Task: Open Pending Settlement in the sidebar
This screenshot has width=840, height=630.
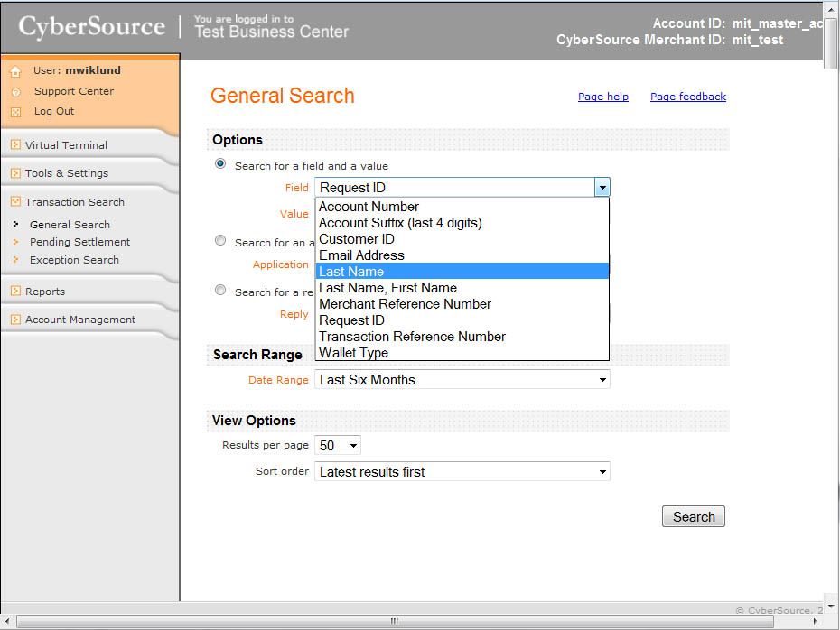Action: 79,242
